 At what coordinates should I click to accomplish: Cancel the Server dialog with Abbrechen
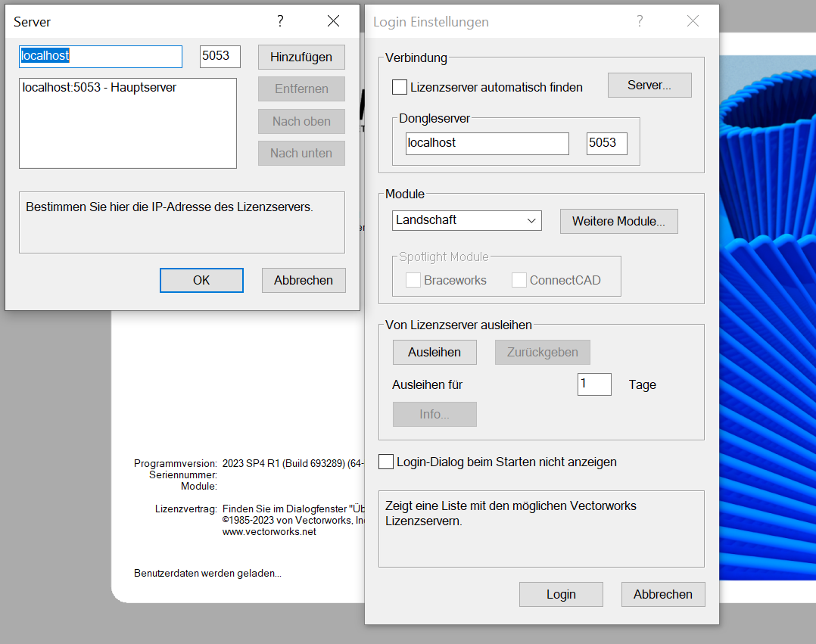pyautogui.click(x=304, y=281)
